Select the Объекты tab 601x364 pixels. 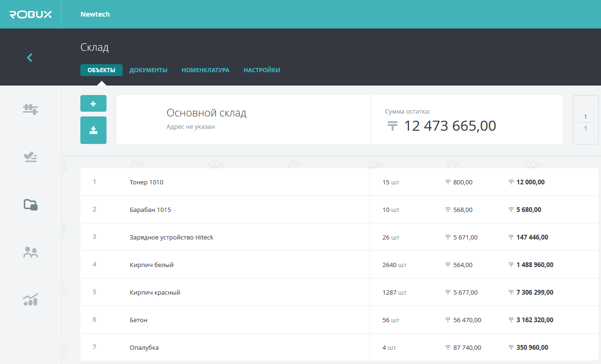point(101,70)
